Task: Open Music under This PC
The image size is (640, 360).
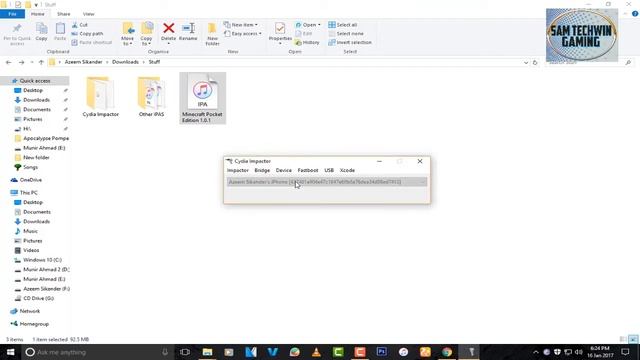Action: tap(30, 231)
